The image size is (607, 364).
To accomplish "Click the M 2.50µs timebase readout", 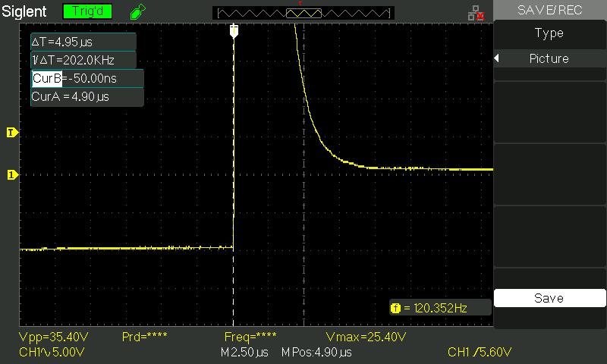I will click(x=244, y=353).
